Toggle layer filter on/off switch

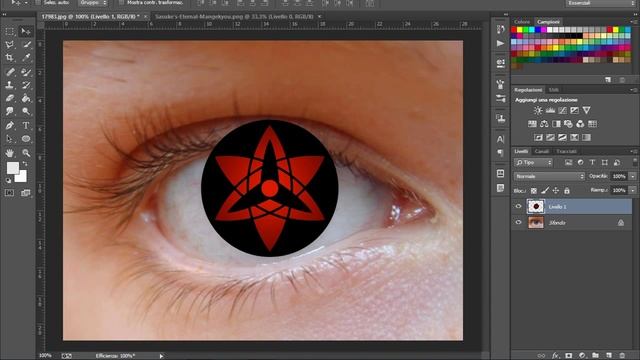[635, 162]
